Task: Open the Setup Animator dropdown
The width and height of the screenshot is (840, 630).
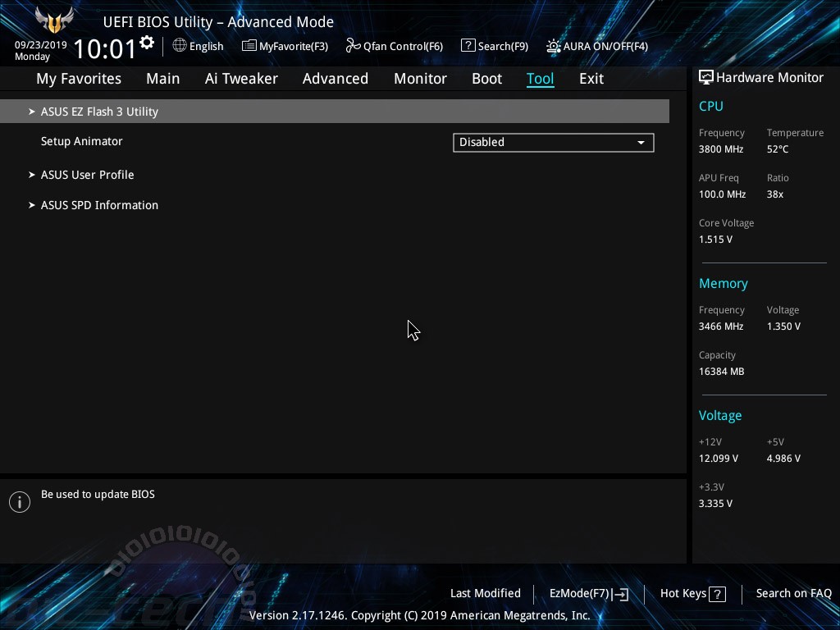Action: click(x=554, y=143)
